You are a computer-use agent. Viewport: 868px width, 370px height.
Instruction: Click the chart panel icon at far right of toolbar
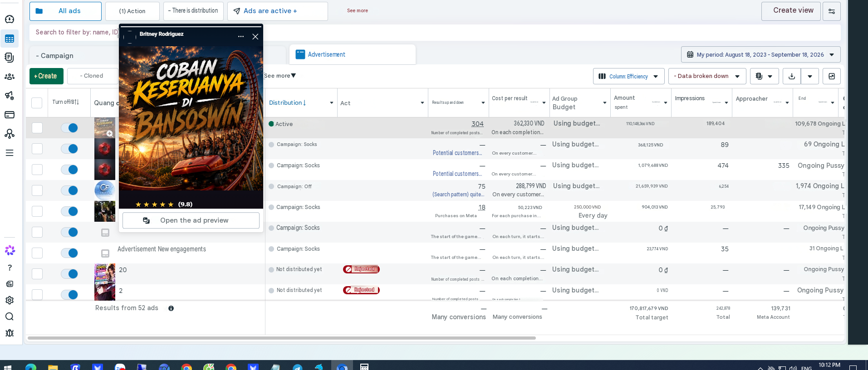click(x=832, y=76)
